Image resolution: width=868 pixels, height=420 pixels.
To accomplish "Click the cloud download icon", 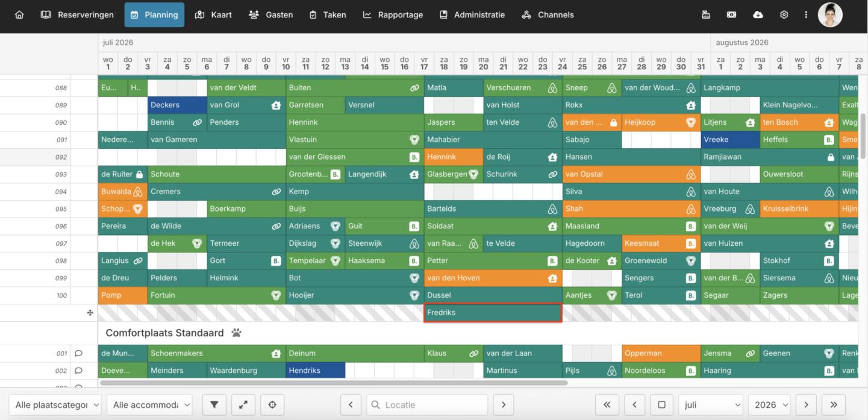I will tap(758, 14).
